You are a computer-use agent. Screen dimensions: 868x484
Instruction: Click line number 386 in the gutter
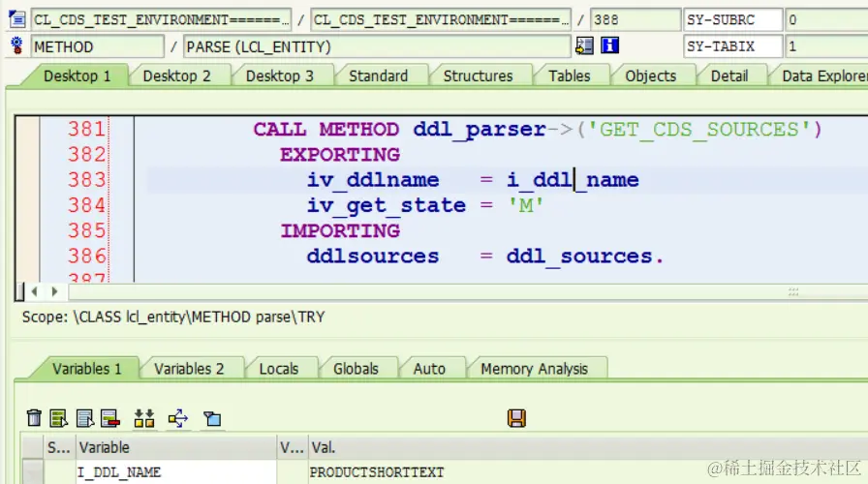click(x=86, y=257)
